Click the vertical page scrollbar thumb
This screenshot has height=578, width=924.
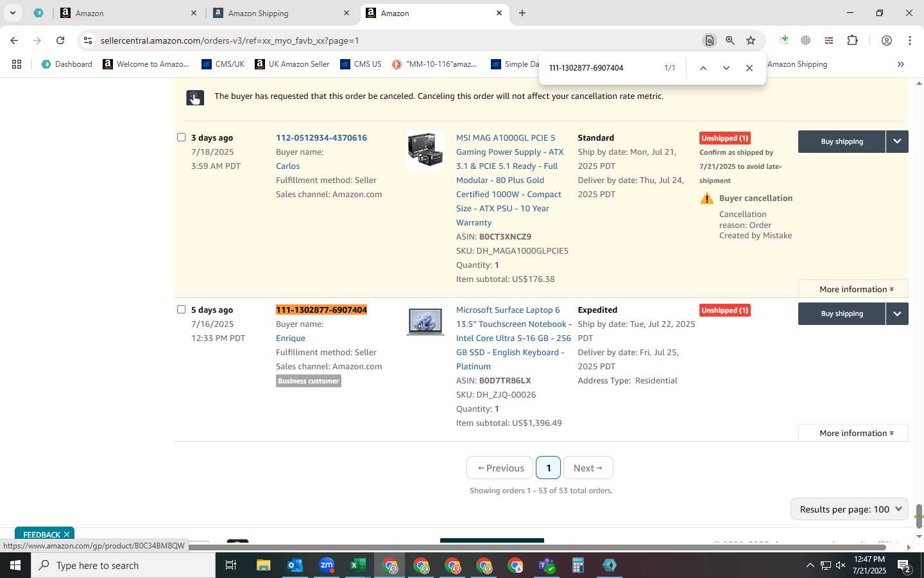pyautogui.click(x=919, y=515)
